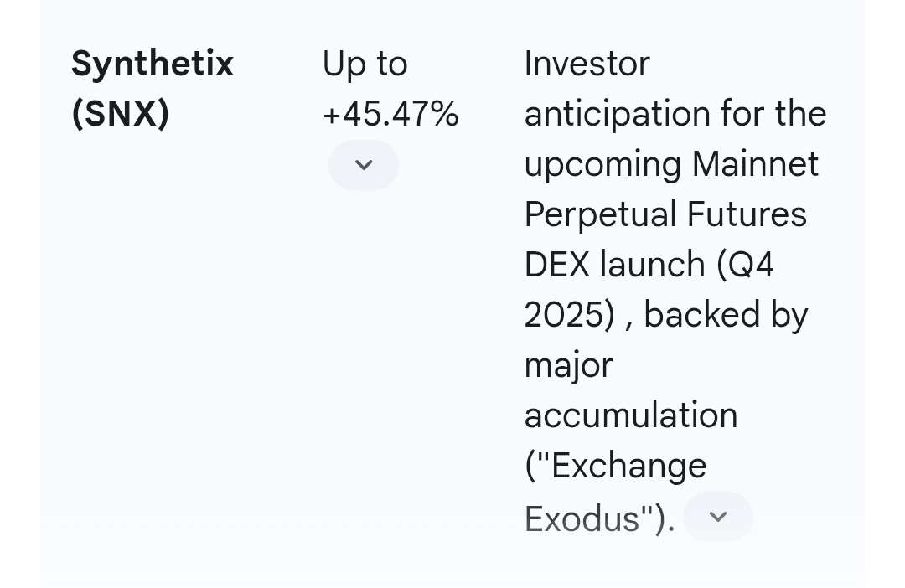Select the (SNX) ticker text
Screen dimensions: 905x588
click(x=121, y=114)
